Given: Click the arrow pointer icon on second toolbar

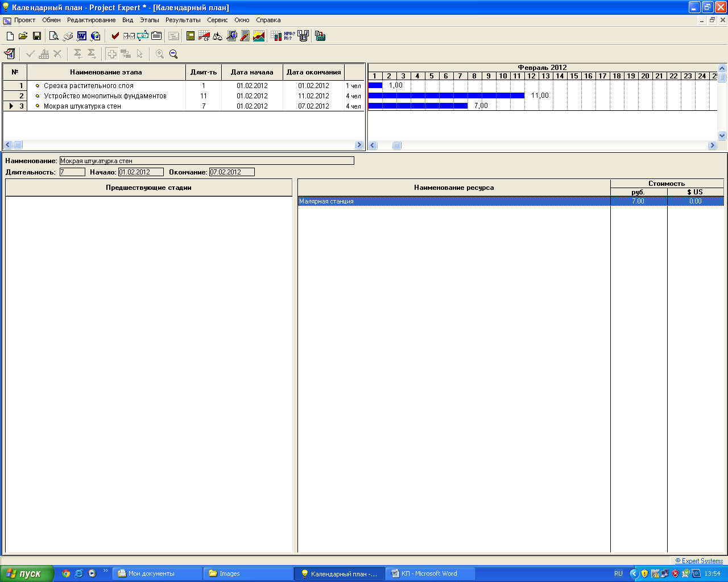Looking at the screenshot, I should [x=140, y=54].
